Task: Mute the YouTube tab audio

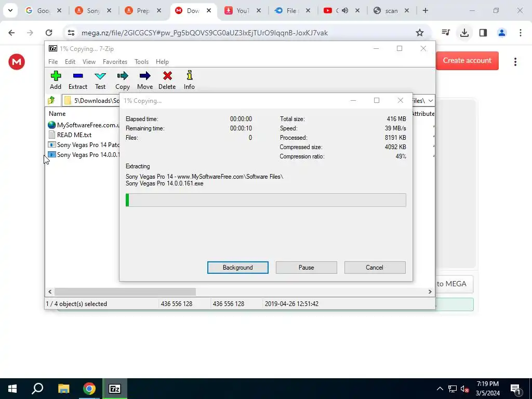Action: point(345,10)
